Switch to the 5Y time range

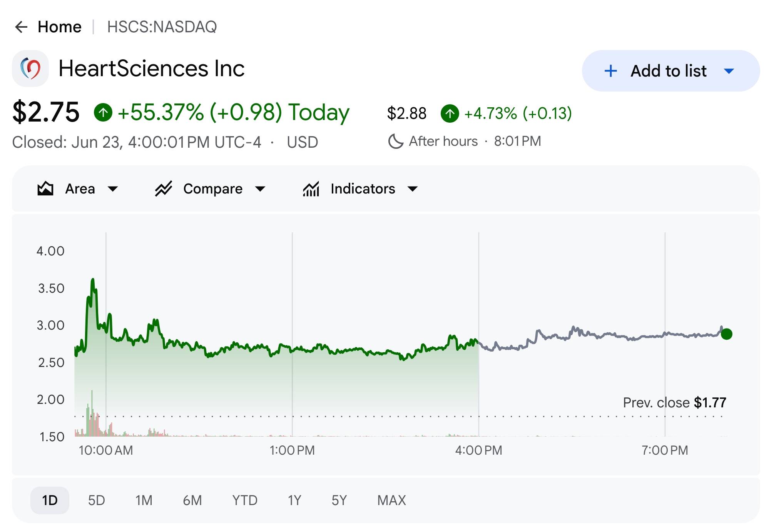pos(339,500)
